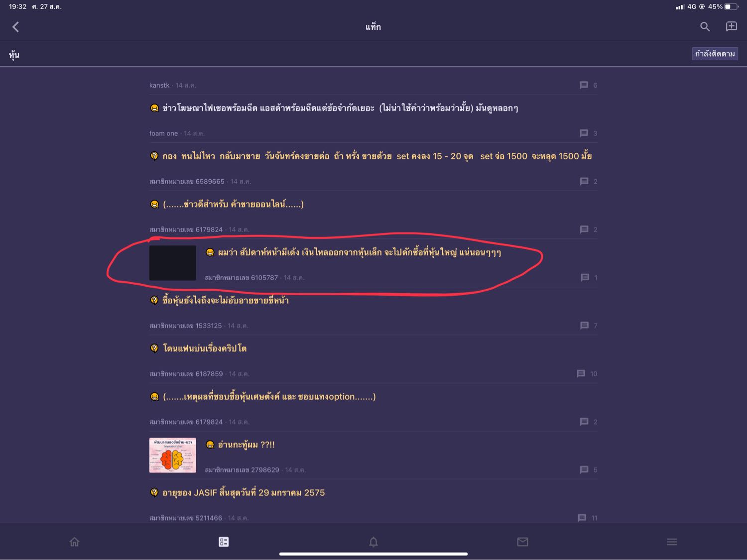The width and height of the screenshot is (747, 560).
Task: Open the notifications bell icon
Action: [373, 542]
